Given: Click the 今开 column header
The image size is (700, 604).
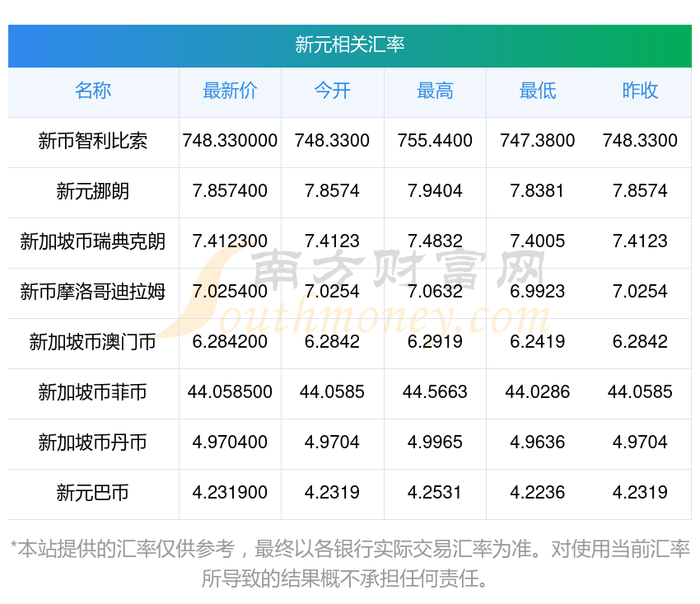Looking at the screenshot, I should (x=332, y=91).
